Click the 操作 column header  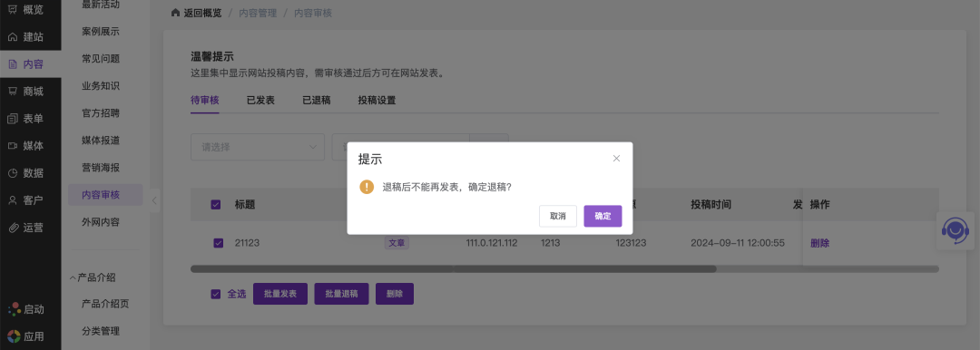point(820,204)
